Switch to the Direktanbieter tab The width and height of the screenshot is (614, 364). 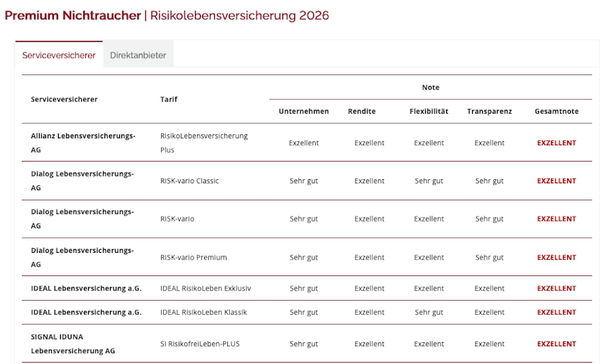138,55
